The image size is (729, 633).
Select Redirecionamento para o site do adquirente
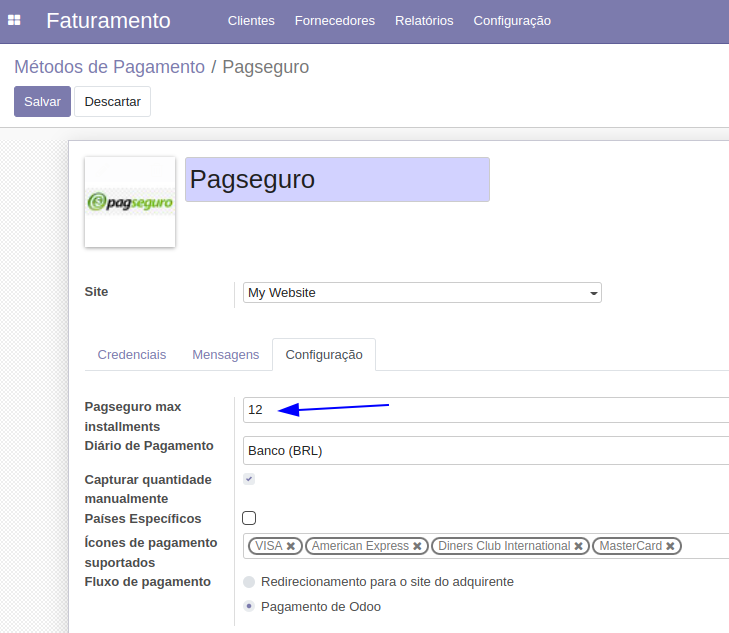coord(249,582)
